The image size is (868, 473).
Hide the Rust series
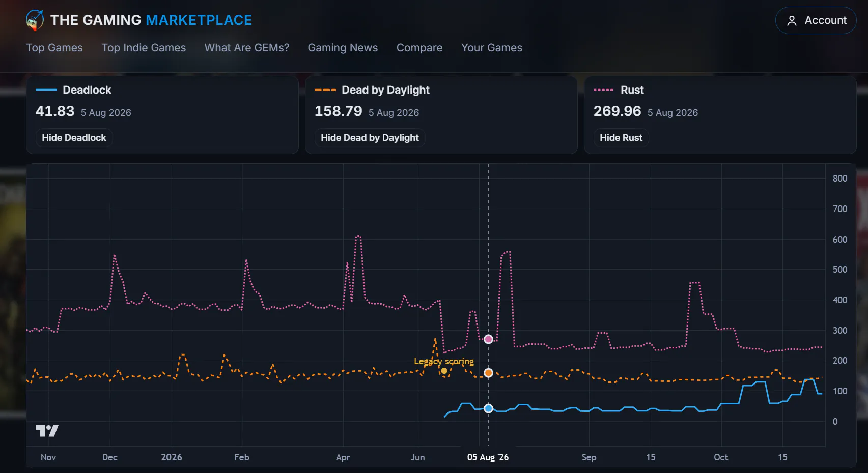[621, 138]
